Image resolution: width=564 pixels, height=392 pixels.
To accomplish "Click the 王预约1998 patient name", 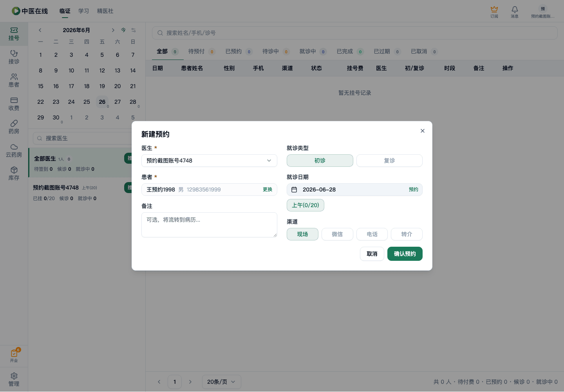I will click(161, 190).
